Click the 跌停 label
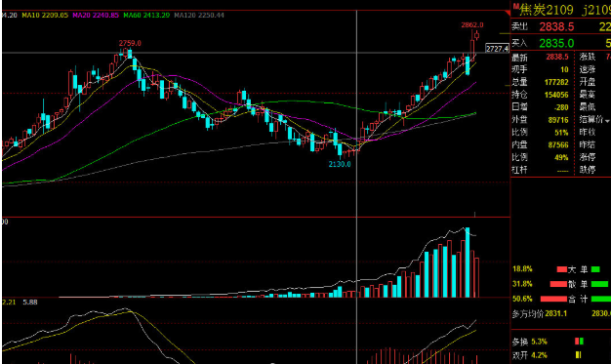 coord(588,170)
